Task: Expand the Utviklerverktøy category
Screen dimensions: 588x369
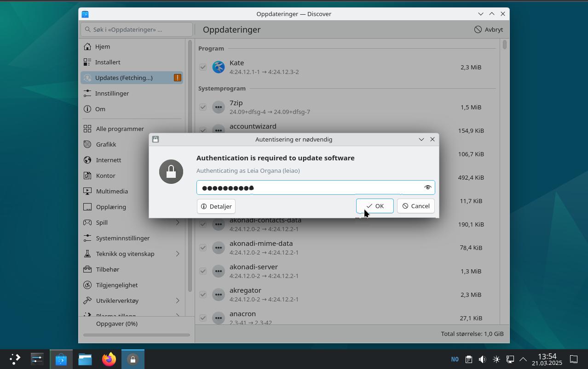Action: click(x=178, y=301)
